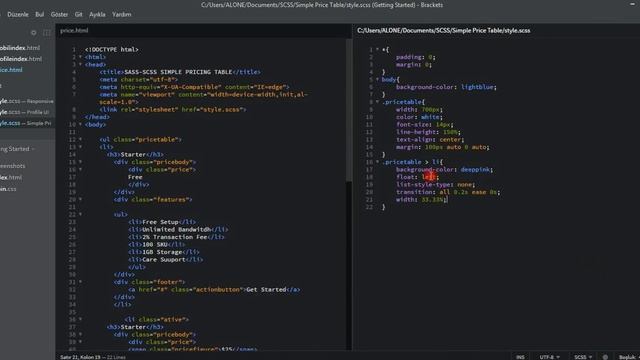Open style.scss from Simple Price Table
640x360 pixels.
(26, 123)
